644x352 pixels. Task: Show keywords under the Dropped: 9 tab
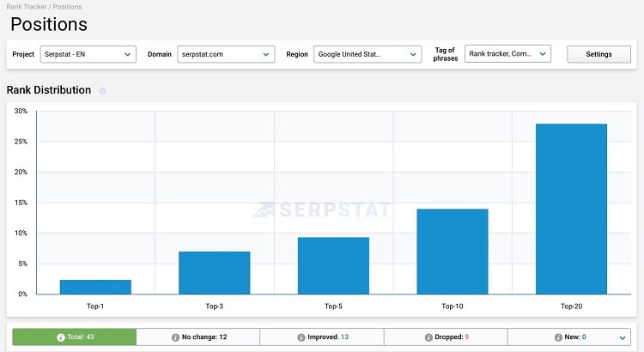(446, 337)
